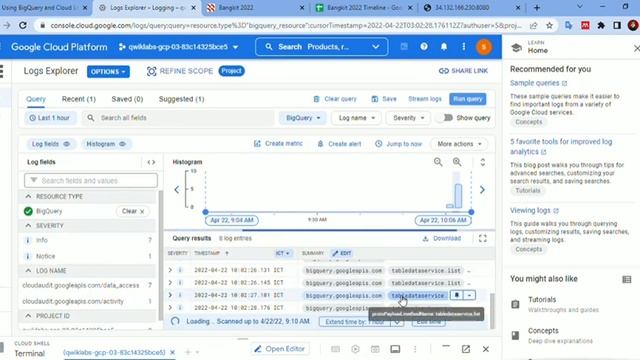Viewport: 640px width, 360px height.
Task: Open the BigQuery resource filter dropdown
Action: click(302, 118)
